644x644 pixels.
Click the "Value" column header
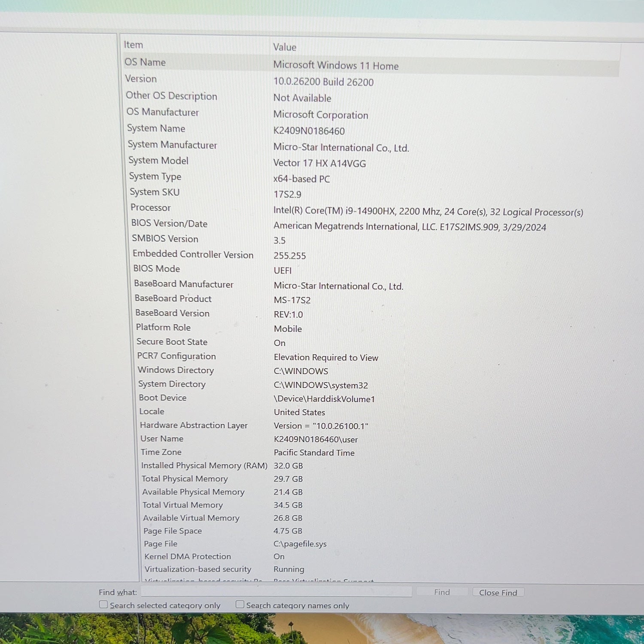pyautogui.click(x=285, y=47)
